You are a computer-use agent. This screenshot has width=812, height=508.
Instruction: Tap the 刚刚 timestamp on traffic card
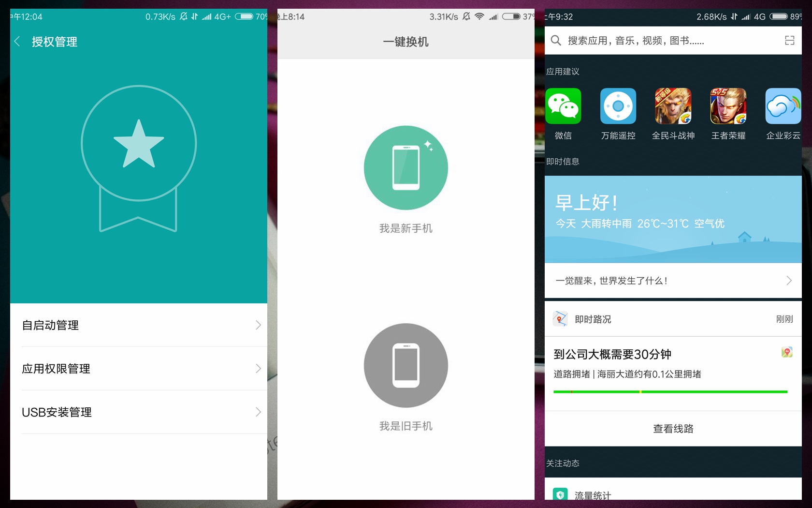[784, 319]
